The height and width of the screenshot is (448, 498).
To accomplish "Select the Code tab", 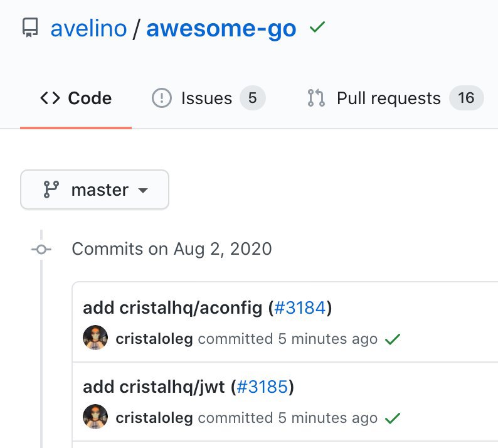I will click(x=76, y=98).
